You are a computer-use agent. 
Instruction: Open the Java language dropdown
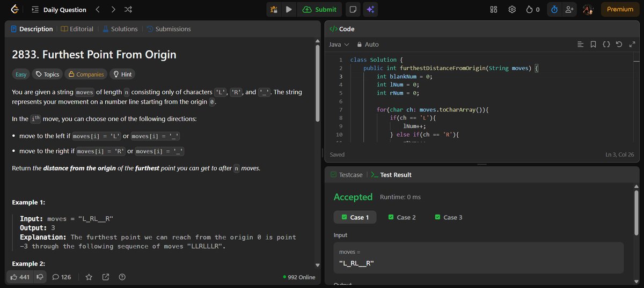[339, 45]
